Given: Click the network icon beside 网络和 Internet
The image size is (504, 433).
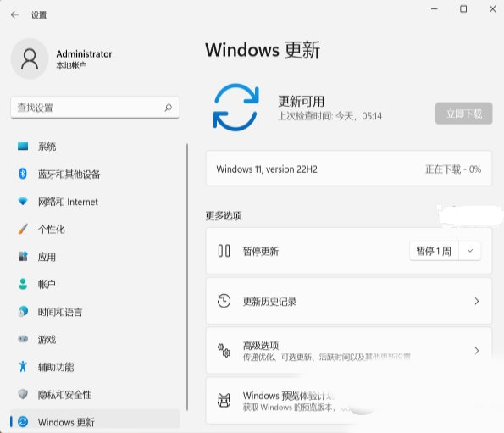Looking at the screenshot, I should tap(23, 202).
